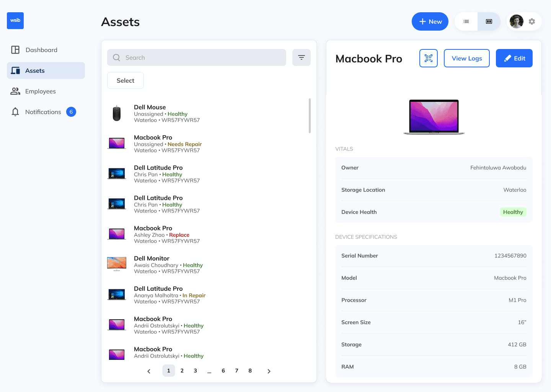Click the Employees people icon
Screen dimensions: 551x392
pos(15,91)
